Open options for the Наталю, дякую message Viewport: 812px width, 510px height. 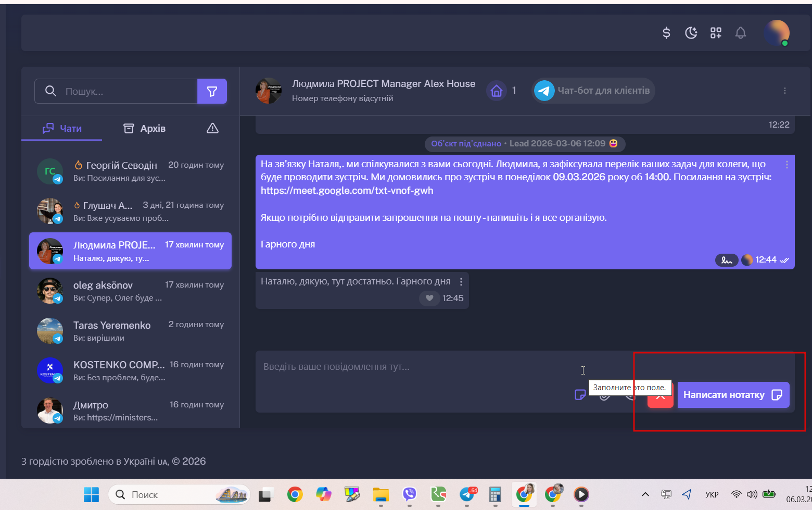(x=461, y=282)
